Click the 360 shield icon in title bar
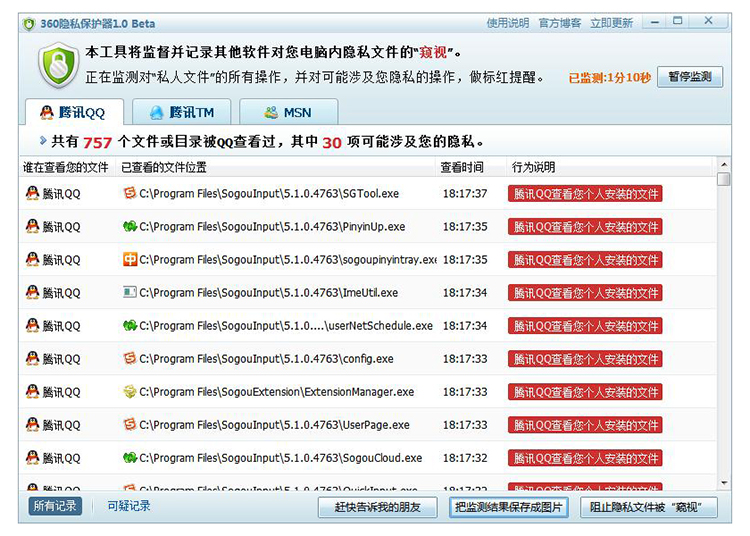 (29, 23)
